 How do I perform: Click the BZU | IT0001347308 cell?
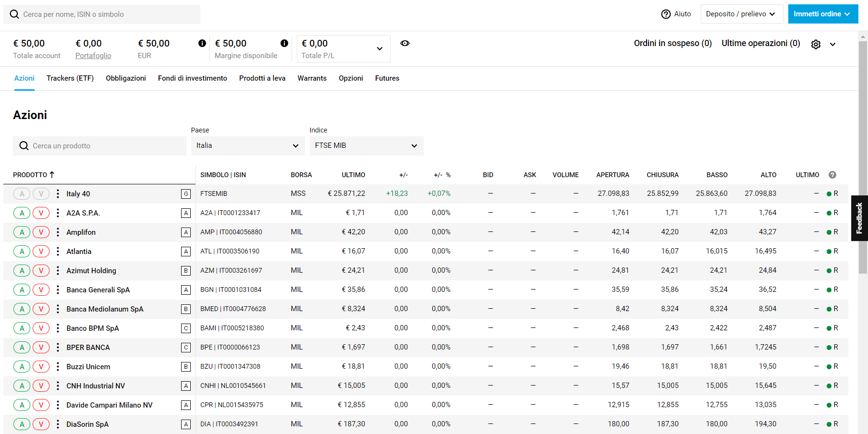point(231,366)
